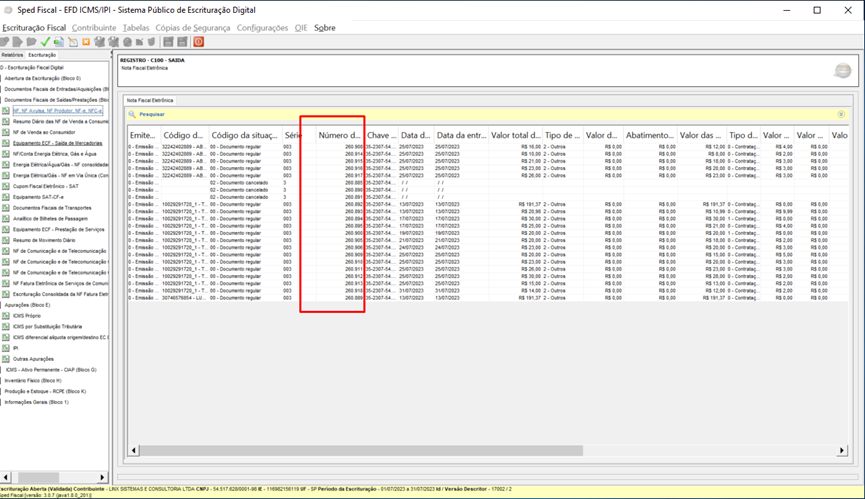Click the icon beside Cupom Fiscal Eletrônico - SAT
This screenshot has height=499, width=865.
[x=6, y=186]
